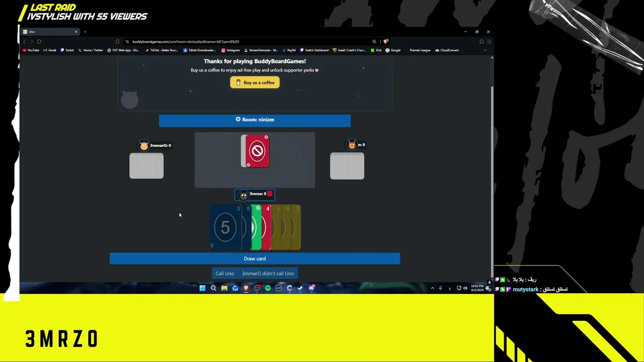Screen dimensions: 644x362
Task: Click 3mrzo's dark cat avatar
Action: click(244, 195)
